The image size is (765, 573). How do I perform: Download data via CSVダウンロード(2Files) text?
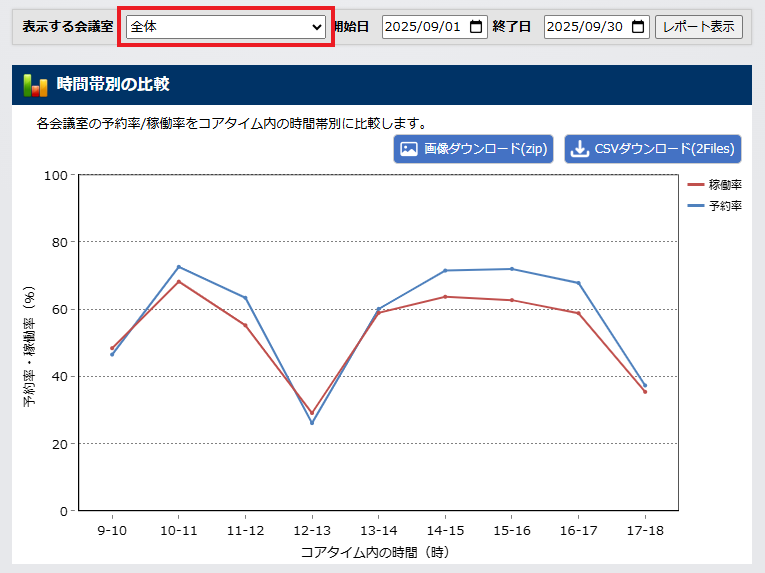tap(665, 149)
